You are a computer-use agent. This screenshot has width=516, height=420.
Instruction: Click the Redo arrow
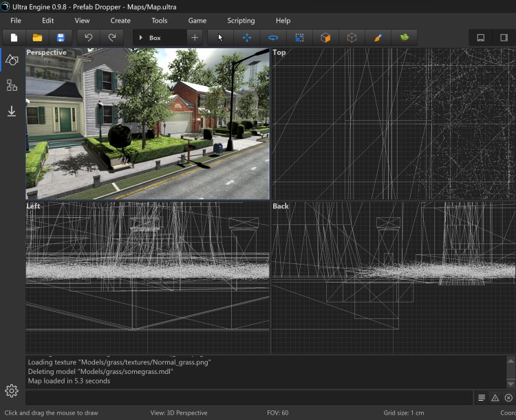(111, 38)
